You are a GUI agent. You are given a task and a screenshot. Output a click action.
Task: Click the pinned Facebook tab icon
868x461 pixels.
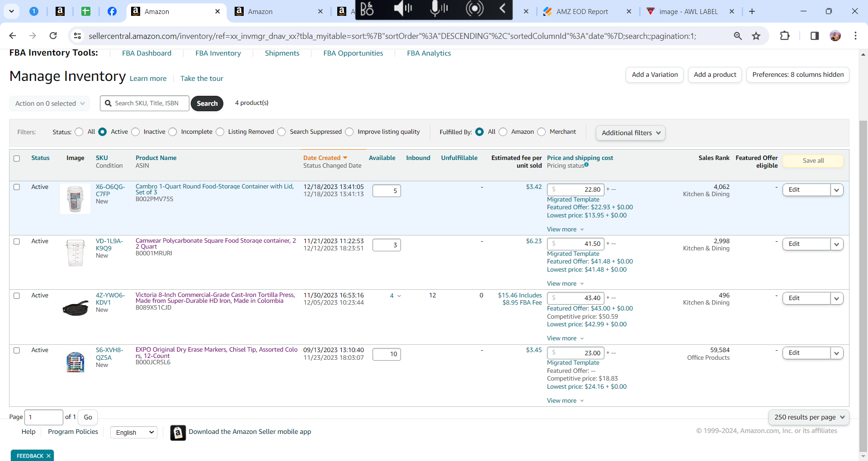click(112, 11)
